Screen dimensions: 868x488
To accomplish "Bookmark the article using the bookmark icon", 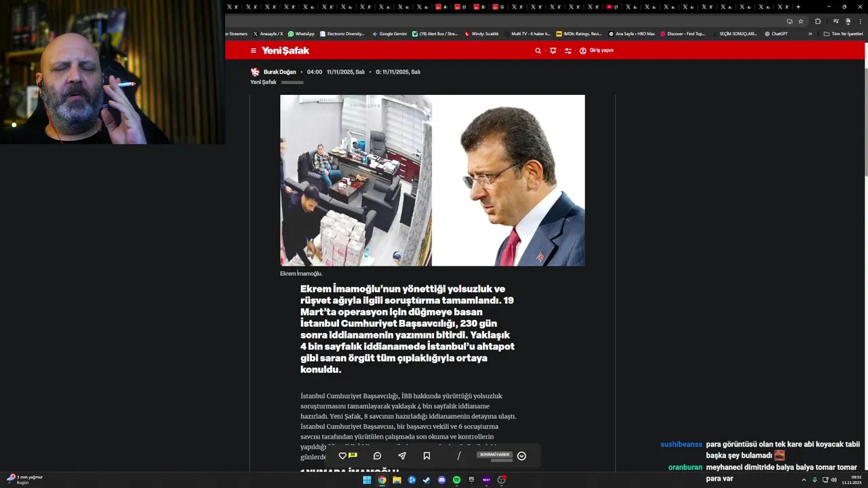I will (x=427, y=456).
